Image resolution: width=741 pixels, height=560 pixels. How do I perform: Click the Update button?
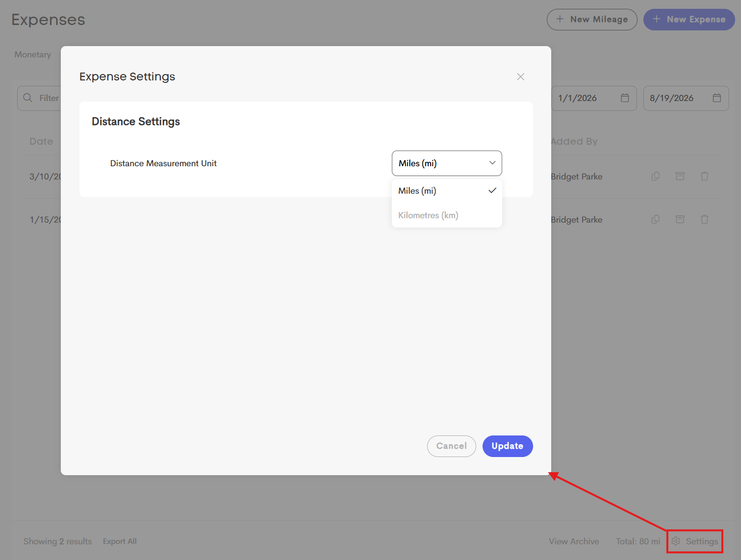pyautogui.click(x=508, y=446)
